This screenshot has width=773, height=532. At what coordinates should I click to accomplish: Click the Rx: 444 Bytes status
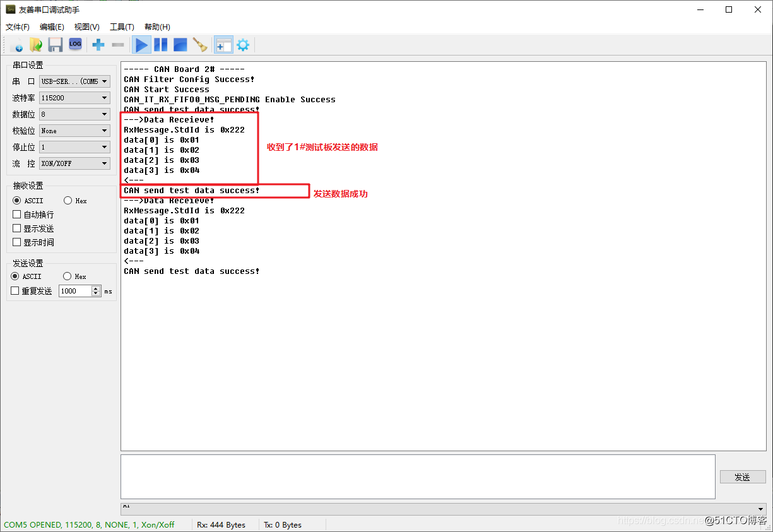click(x=221, y=524)
